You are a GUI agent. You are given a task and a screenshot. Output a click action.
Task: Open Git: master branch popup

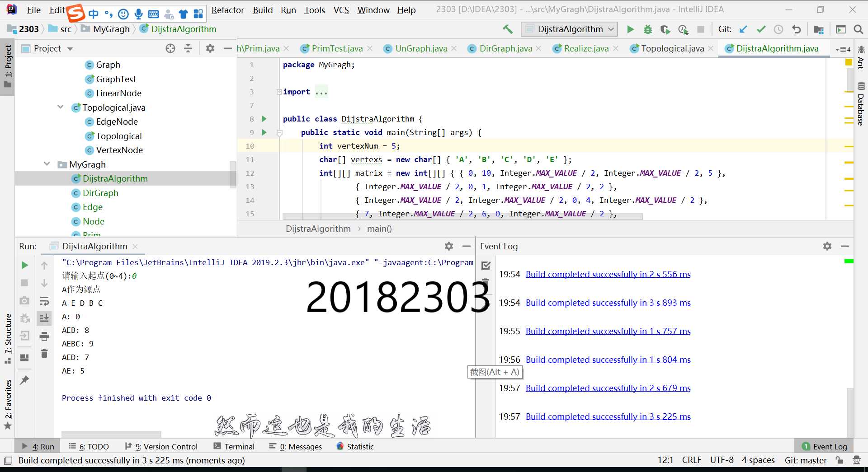tap(806, 460)
